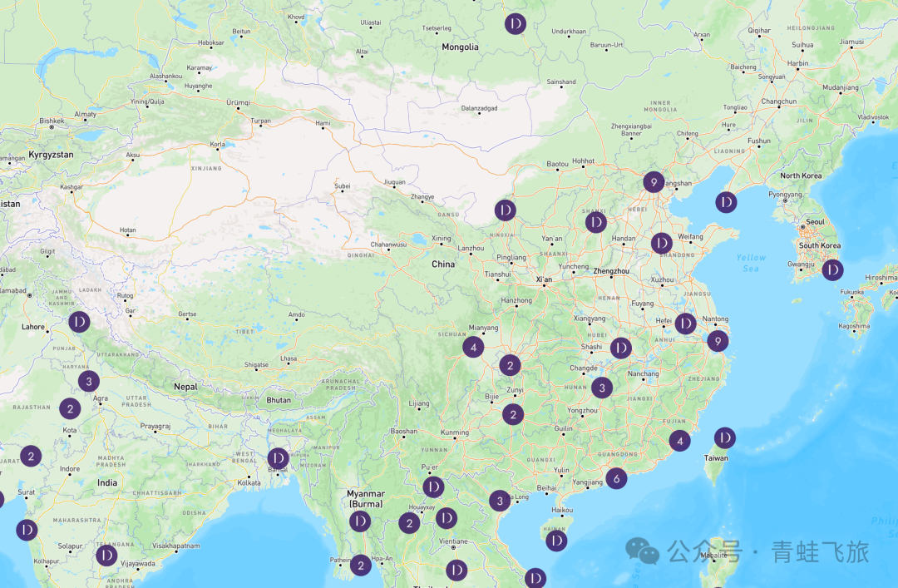This screenshot has height=588, width=898.
Task: Expand the 2 cluster north of Zunyi
Action: click(x=510, y=365)
